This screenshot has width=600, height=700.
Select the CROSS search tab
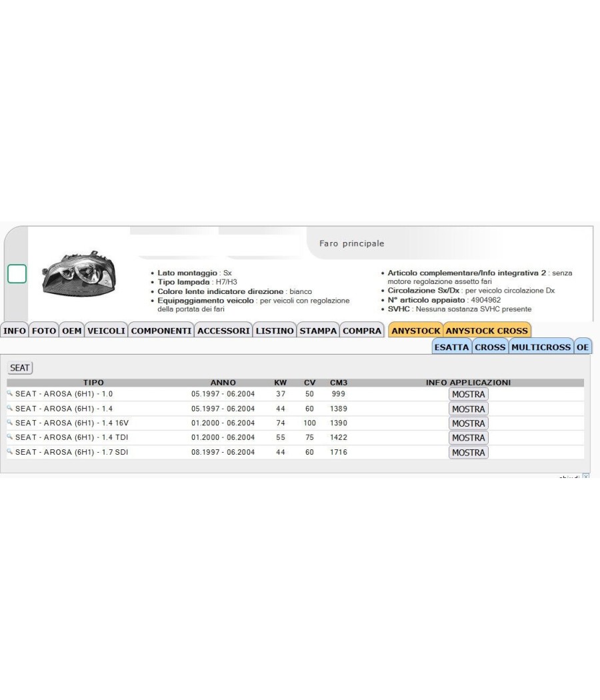click(490, 347)
